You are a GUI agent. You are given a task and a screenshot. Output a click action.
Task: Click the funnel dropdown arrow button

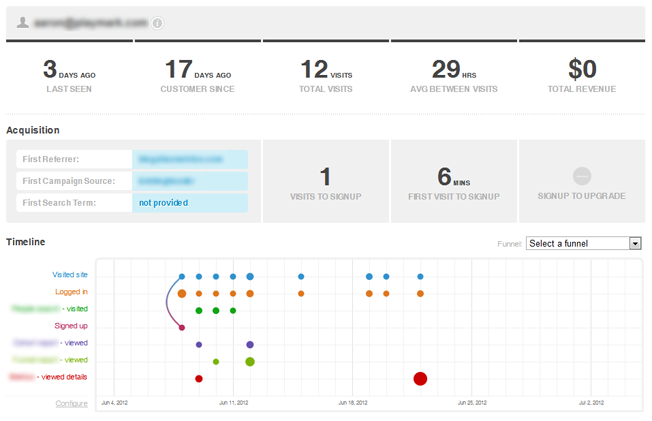(635, 243)
